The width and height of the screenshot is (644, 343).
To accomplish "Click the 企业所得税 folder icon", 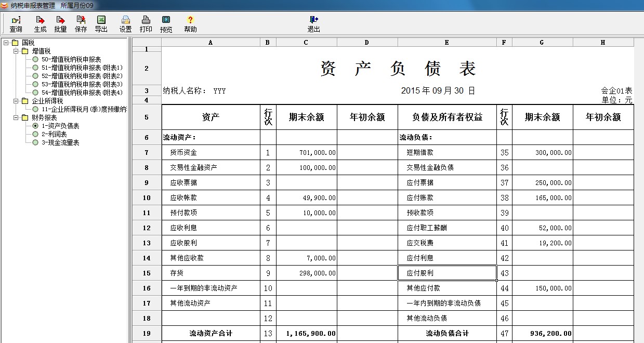I will click(x=25, y=101).
